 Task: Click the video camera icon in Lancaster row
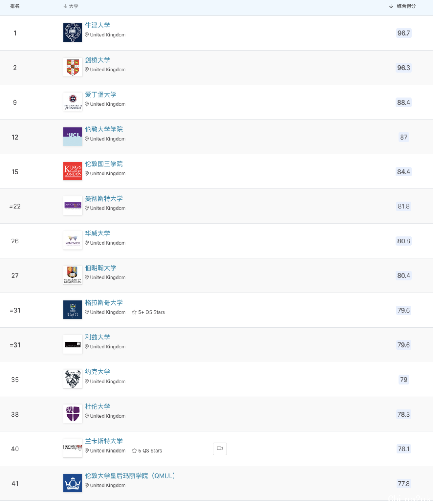coord(220,449)
